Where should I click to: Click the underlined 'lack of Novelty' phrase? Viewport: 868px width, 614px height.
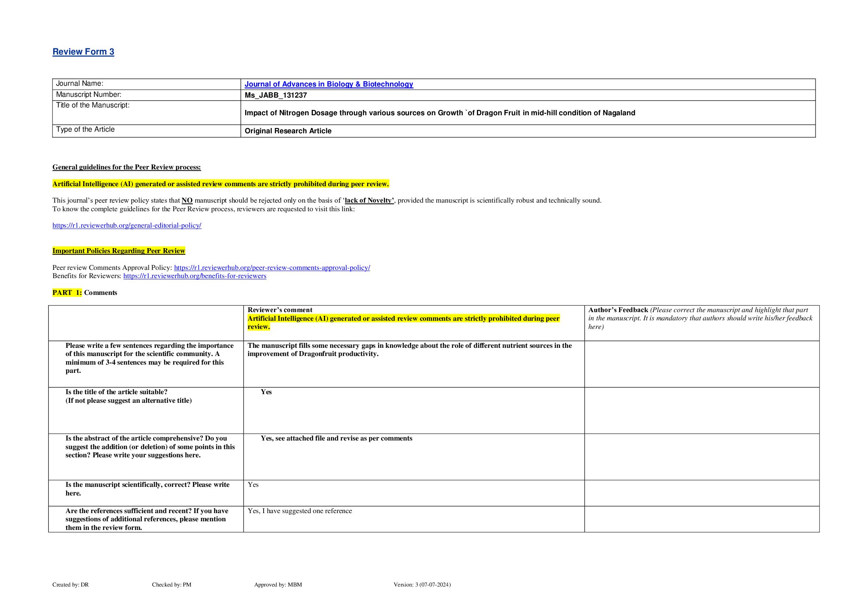point(369,200)
